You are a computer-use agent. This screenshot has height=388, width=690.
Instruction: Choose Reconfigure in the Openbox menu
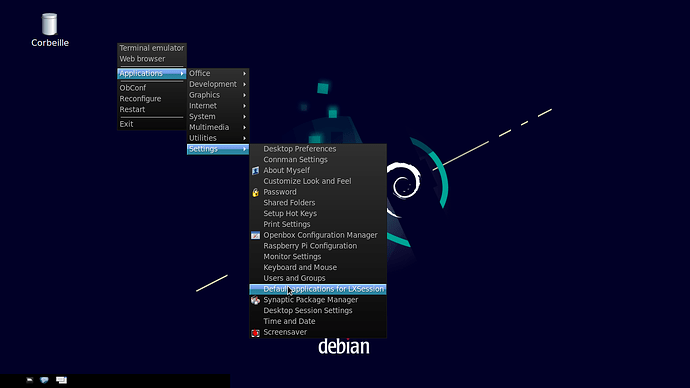pos(151,99)
